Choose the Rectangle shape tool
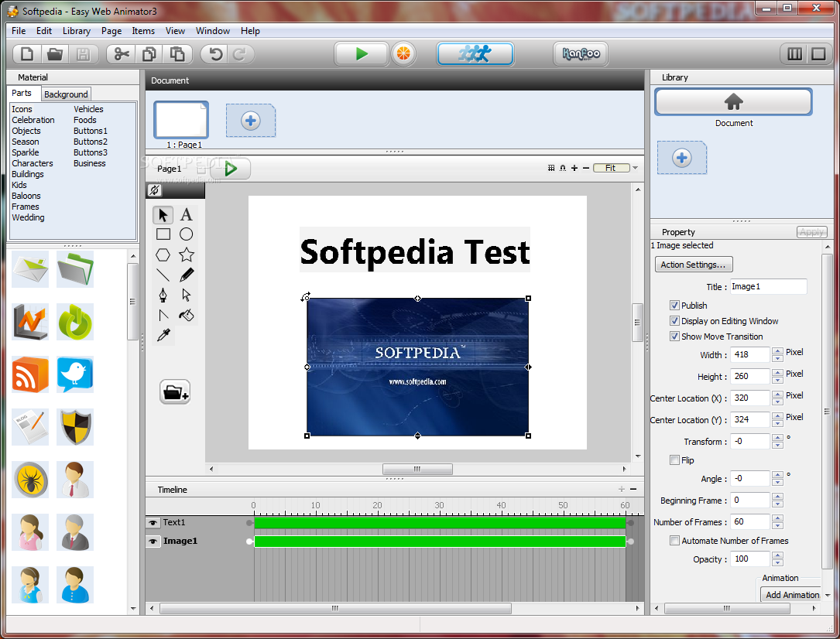The image size is (840, 639). point(163,234)
